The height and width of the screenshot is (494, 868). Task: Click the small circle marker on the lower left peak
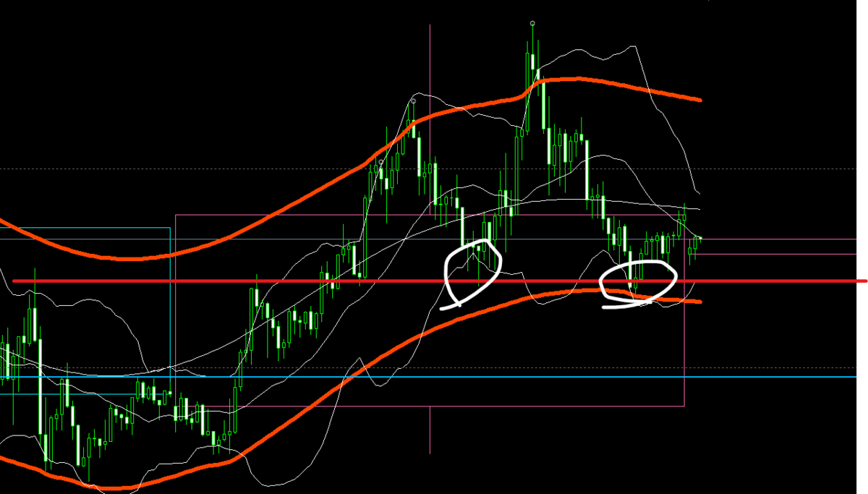(413, 100)
